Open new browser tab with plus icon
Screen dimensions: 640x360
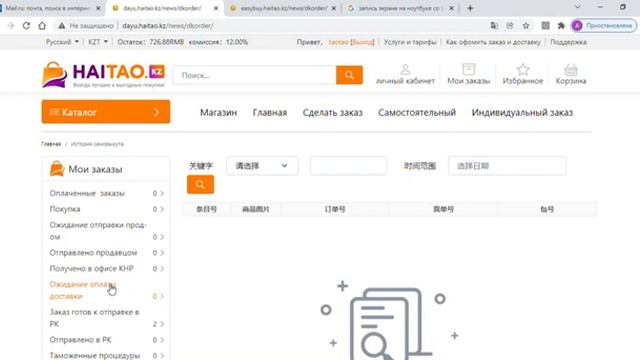470,8
